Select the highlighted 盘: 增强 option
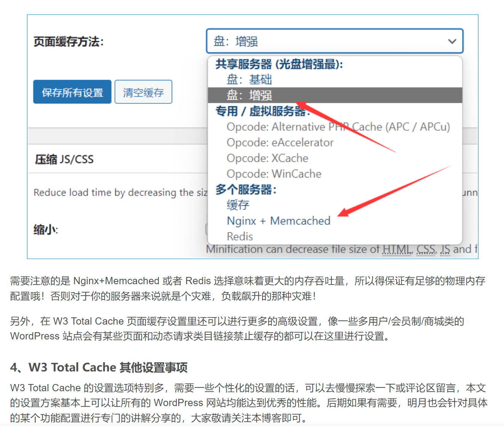Viewport: 504px width, 432px height. coord(335,95)
